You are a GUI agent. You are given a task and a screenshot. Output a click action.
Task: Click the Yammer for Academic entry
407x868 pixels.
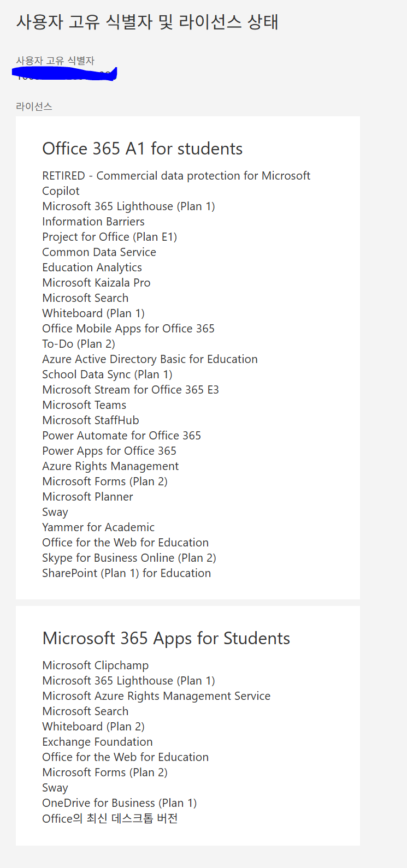tap(98, 527)
